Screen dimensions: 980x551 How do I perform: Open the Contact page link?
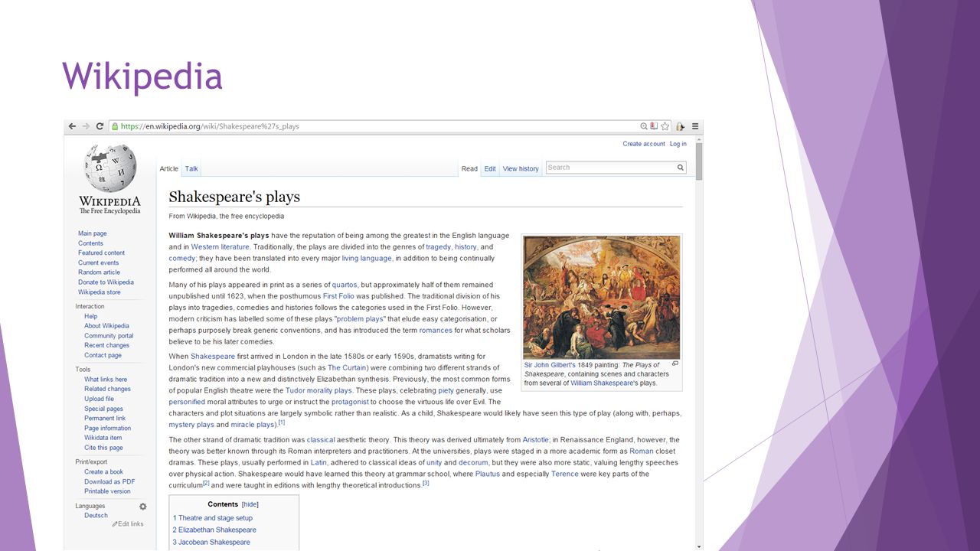coord(103,355)
